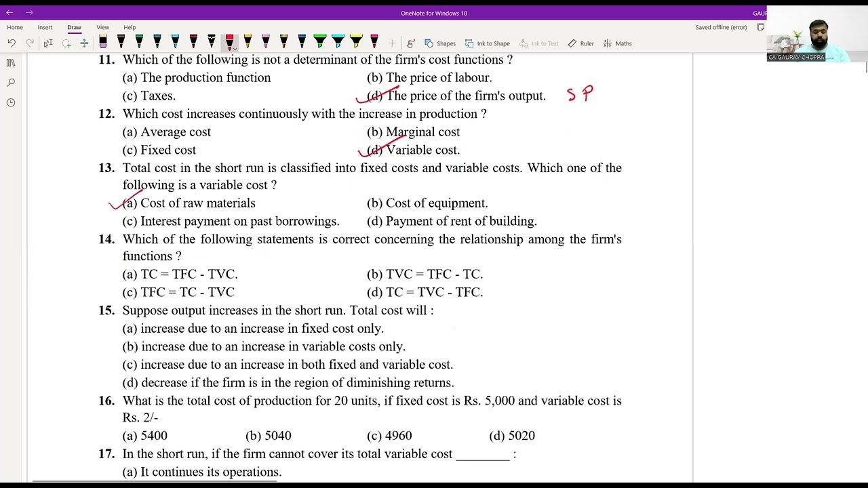
Task: Pick the cyan highlighter
Action: point(338,43)
